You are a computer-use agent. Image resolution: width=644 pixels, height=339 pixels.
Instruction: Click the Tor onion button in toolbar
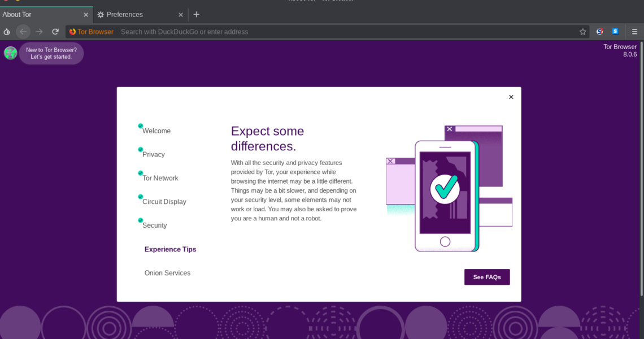(x=7, y=32)
